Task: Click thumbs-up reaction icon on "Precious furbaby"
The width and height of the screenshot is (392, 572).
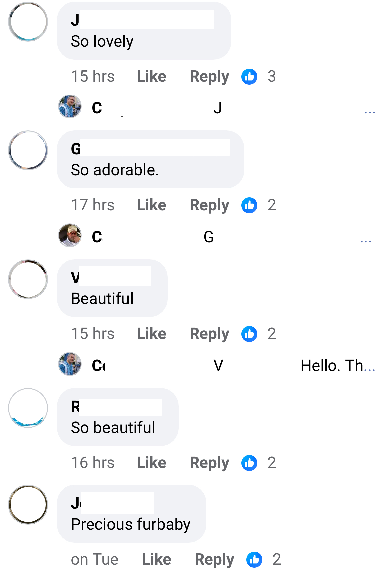Action: (254, 560)
